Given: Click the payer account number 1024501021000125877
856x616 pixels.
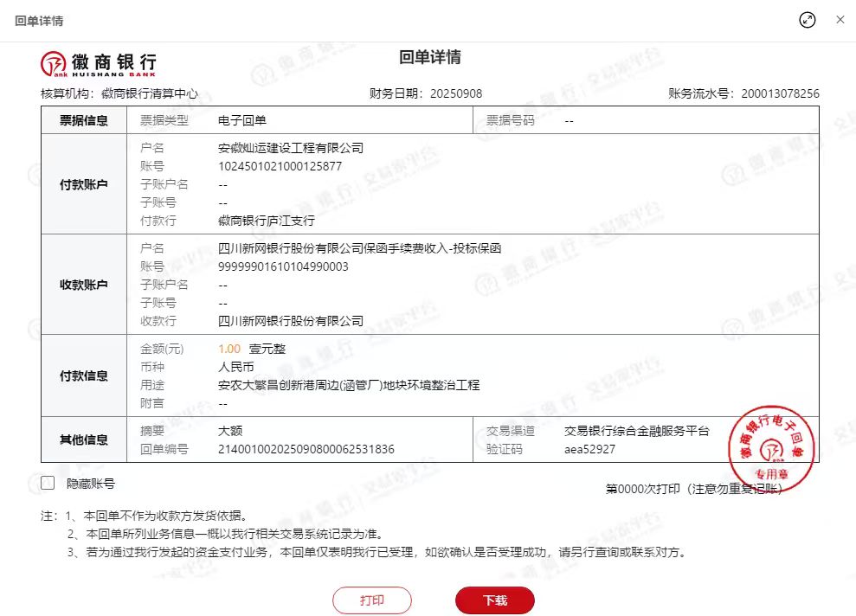Looking at the screenshot, I should click(x=280, y=166).
